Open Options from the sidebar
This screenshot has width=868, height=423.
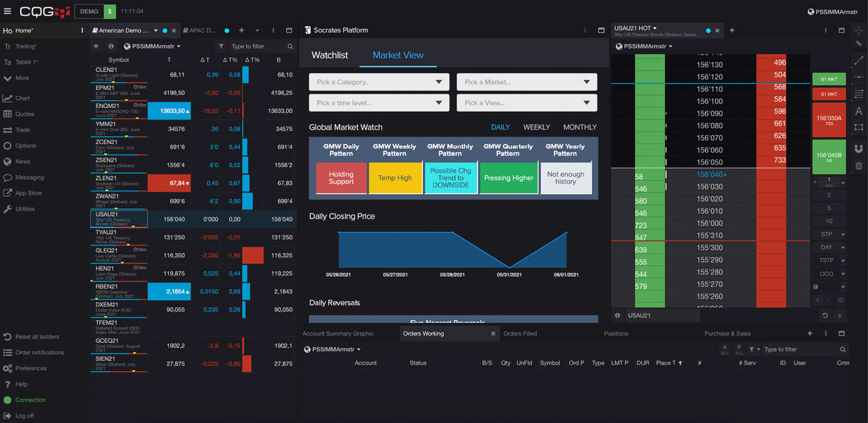click(19, 146)
